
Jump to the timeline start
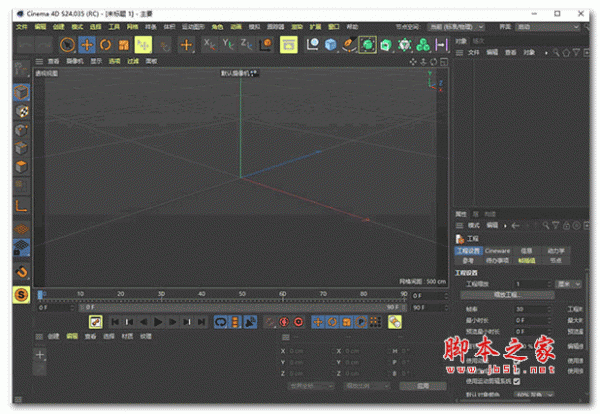click(x=115, y=321)
